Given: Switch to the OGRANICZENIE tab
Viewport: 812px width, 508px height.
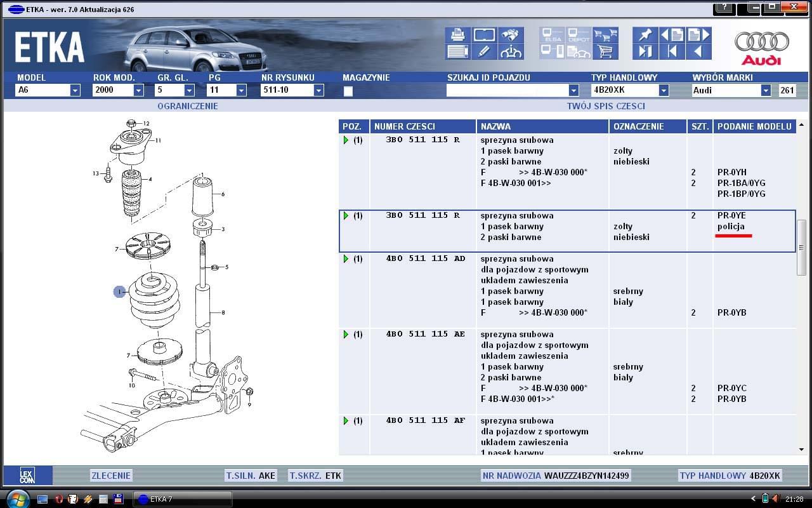Looking at the screenshot, I should pyautogui.click(x=188, y=106).
